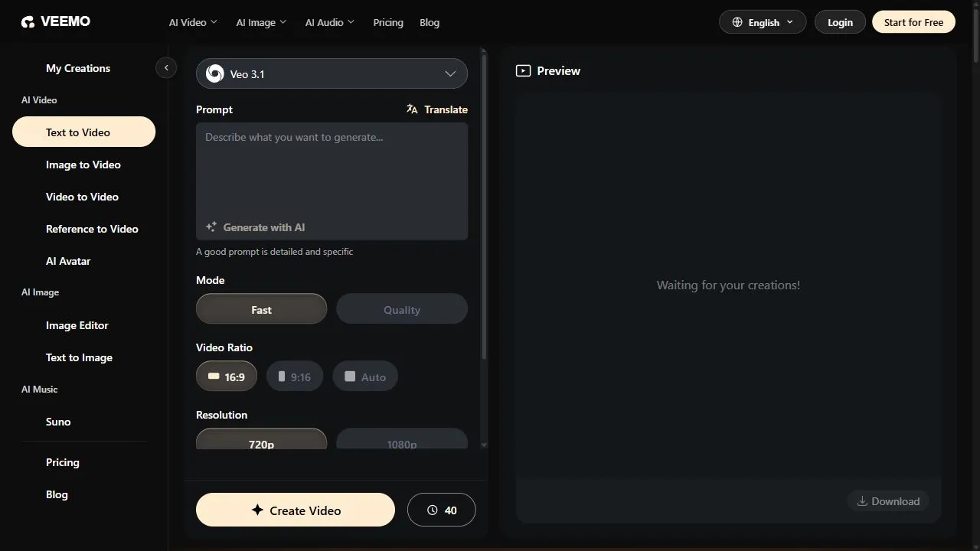Image resolution: width=980 pixels, height=551 pixels.
Task: Click the Download icon in the preview
Action: tap(862, 501)
